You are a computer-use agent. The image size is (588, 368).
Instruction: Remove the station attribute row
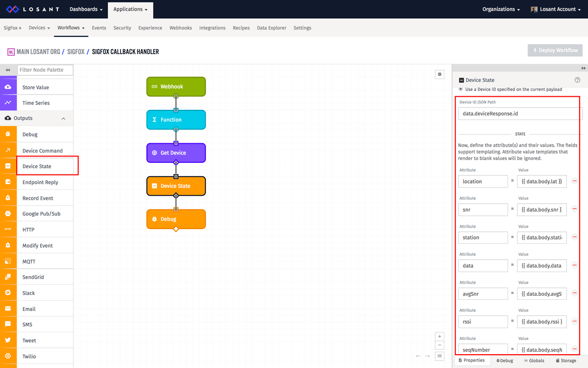[x=574, y=237]
